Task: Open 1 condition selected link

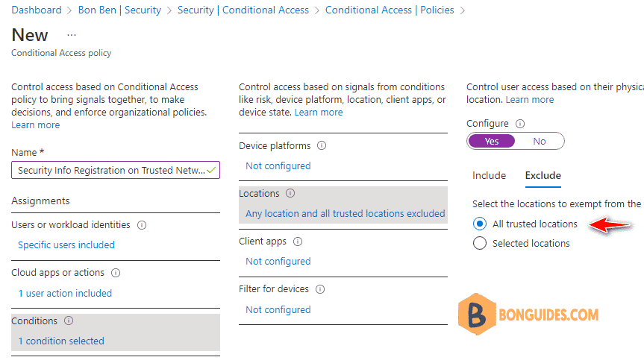Action: click(61, 341)
